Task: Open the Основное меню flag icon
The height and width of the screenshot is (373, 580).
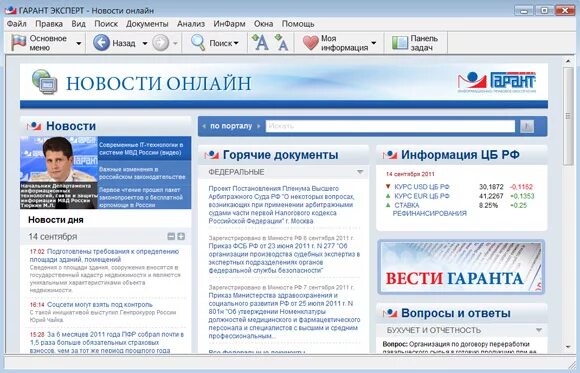Action: (x=18, y=43)
